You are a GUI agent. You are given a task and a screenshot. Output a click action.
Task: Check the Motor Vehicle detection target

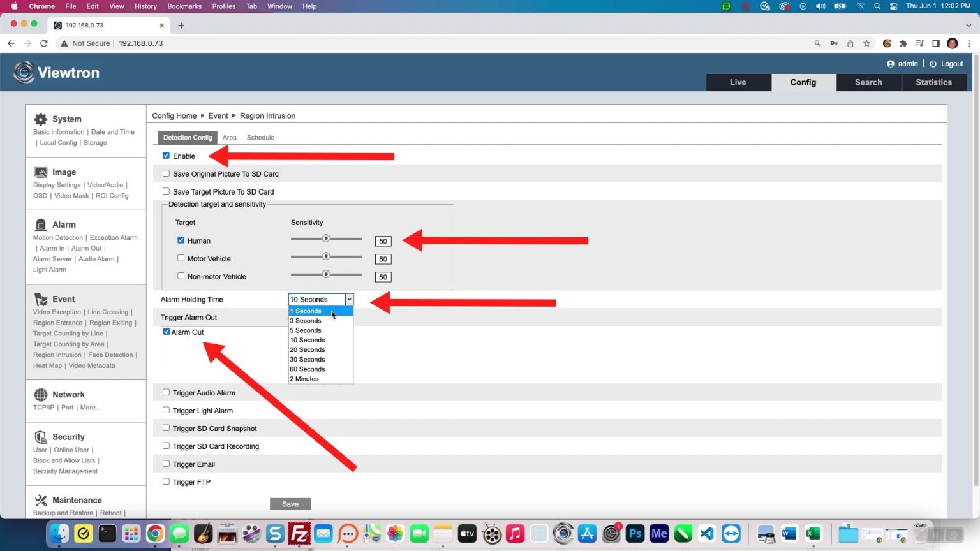click(x=181, y=258)
